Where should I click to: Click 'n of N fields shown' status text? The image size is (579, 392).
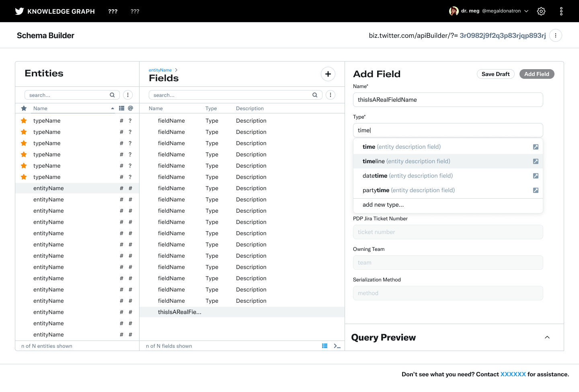(x=169, y=346)
